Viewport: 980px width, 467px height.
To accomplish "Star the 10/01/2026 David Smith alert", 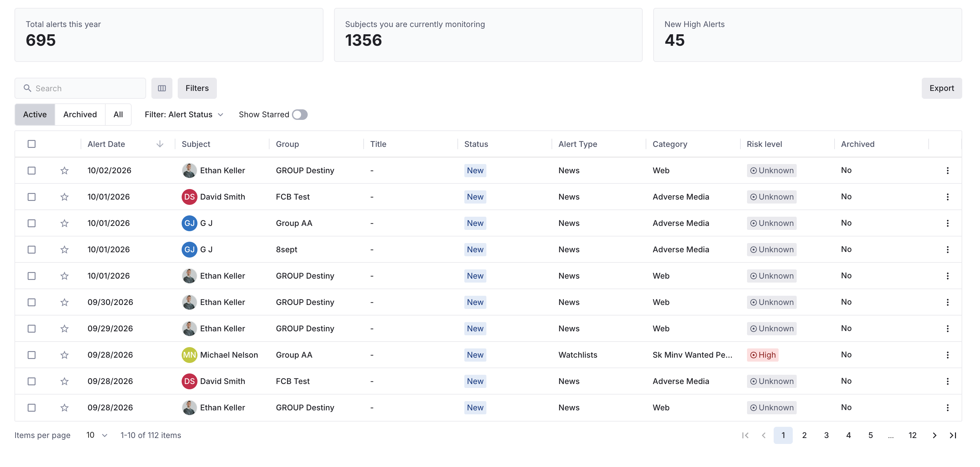I will click(64, 197).
